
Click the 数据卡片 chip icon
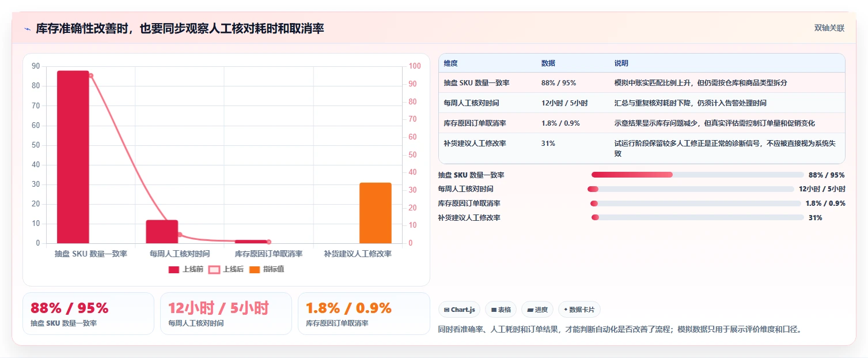click(x=566, y=310)
